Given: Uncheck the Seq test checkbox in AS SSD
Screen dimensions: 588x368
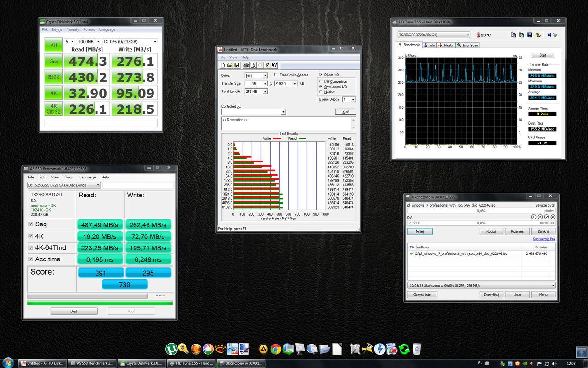Looking at the screenshot, I should 31,224.
